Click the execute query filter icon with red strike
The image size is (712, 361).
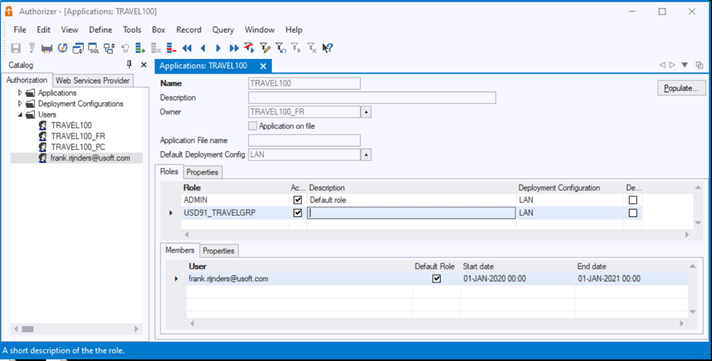coord(249,48)
